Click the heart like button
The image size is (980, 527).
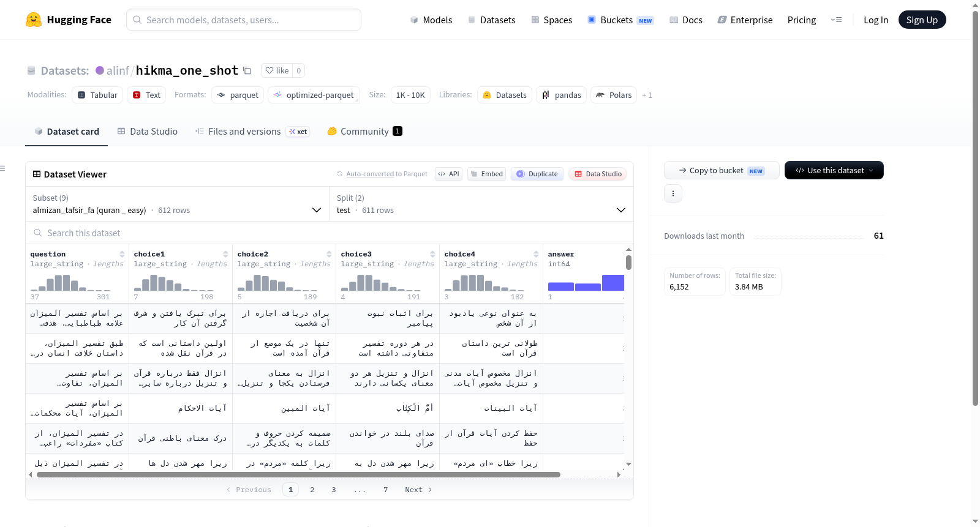(x=277, y=70)
